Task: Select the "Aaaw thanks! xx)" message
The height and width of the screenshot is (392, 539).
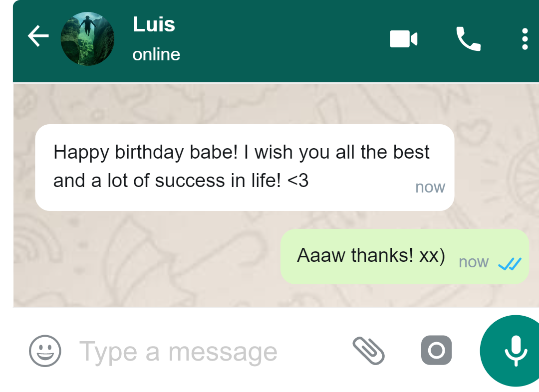Action: [370, 256]
